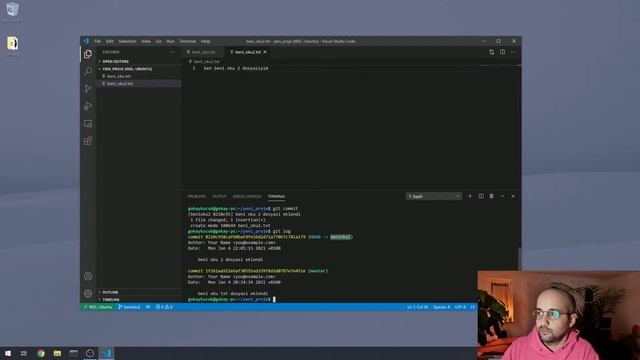
Task: Select beni_oku2.txt in the explorer tree
Action: point(139,83)
